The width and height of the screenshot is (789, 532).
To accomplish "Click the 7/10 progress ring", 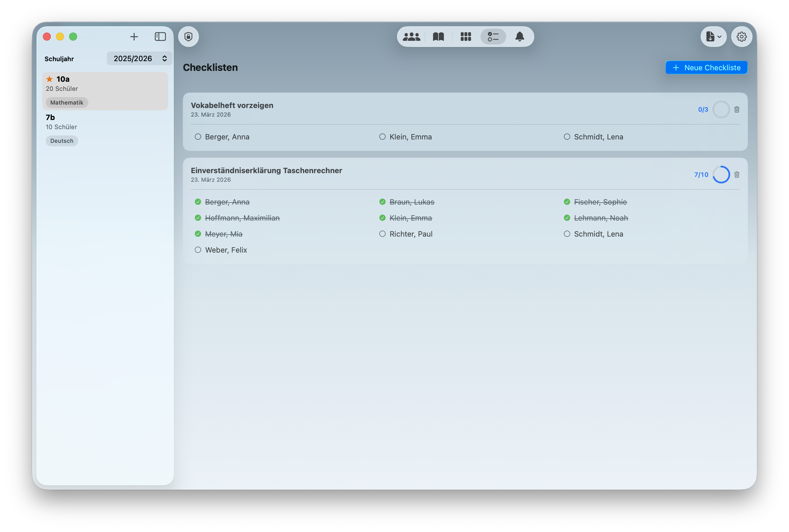I will point(721,175).
